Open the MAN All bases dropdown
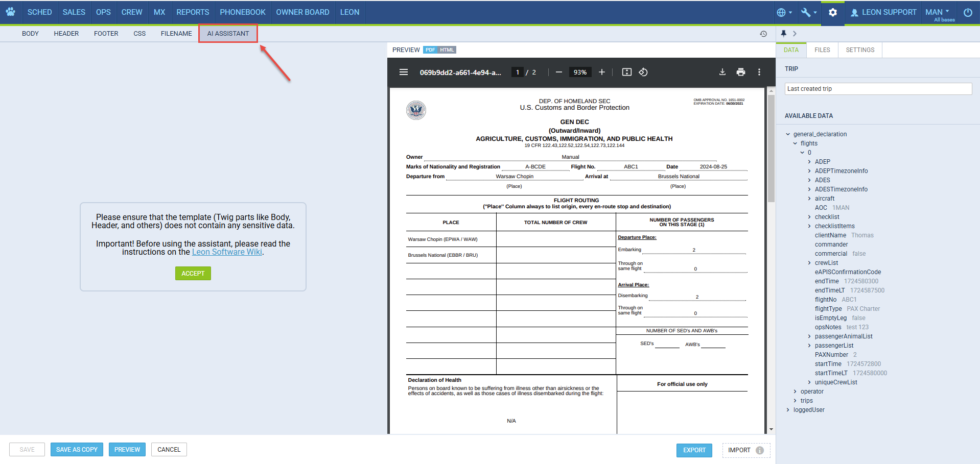Image resolution: width=980 pixels, height=464 pixels. click(x=940, y=14)
